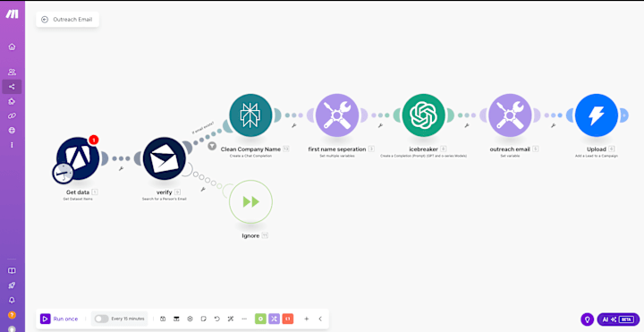
Task: Click wrench between first name seperation and icebreaker
Action: 380,125
